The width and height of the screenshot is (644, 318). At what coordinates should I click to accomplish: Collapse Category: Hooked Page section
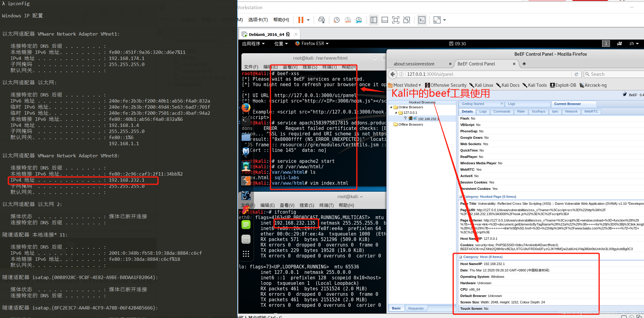click(460, 197)
